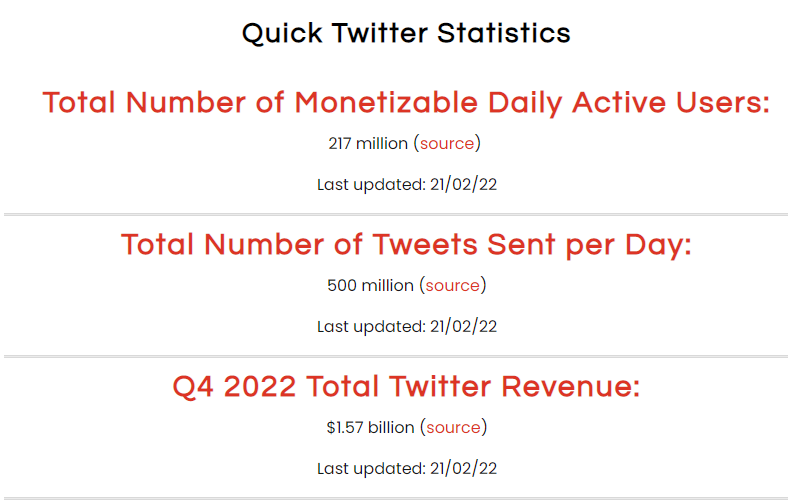
Task: Click the word Tweets in the second heading
Action: (425, 245)
